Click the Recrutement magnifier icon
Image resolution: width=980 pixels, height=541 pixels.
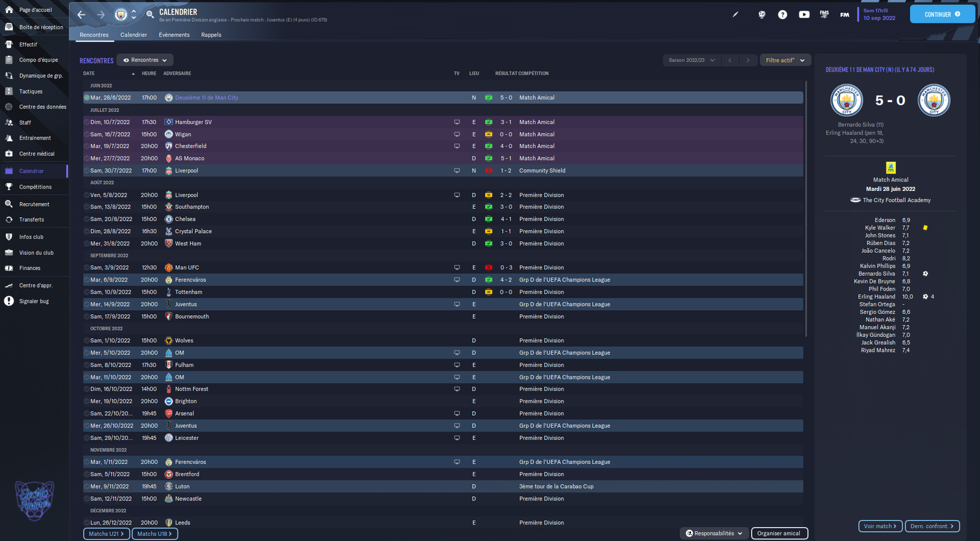tap(9, 204)
